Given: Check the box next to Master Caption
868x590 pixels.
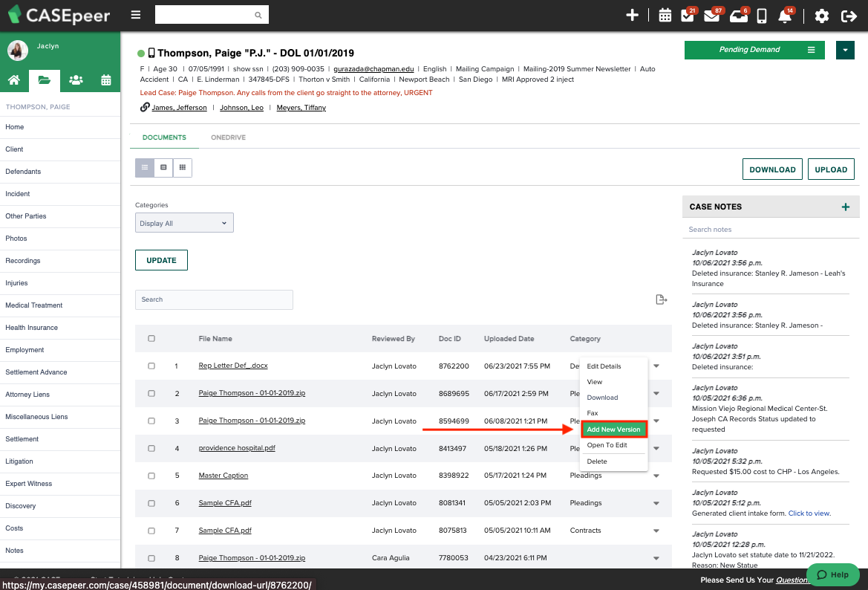Looking at the screenshot, I should coord(151,476).
